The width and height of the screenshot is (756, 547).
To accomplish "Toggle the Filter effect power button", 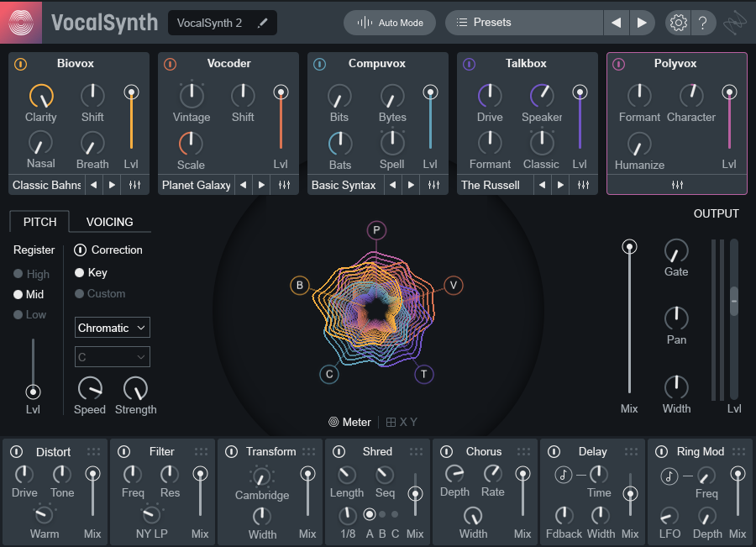I will coord(124,451).
